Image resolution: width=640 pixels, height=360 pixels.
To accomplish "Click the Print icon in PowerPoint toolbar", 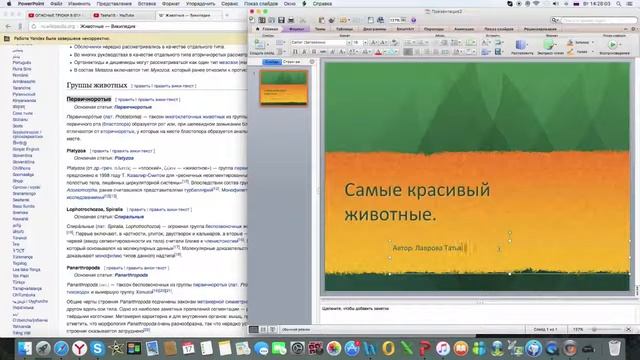I will (291, 20).
